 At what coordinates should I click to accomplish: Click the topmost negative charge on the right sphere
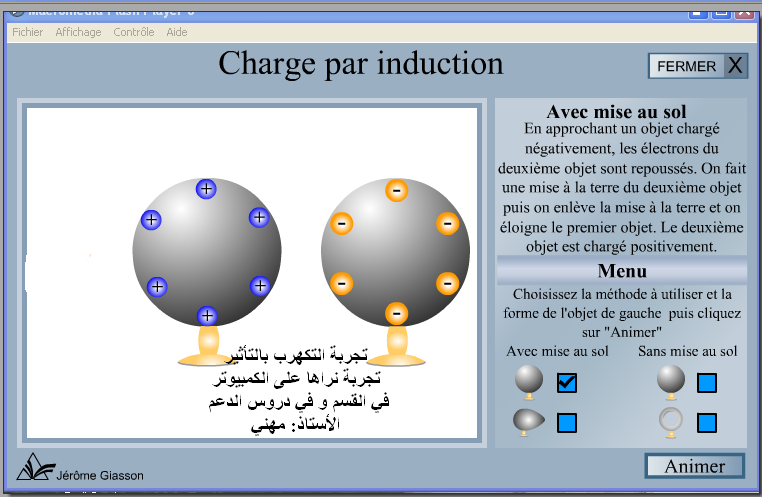[396, 189]
